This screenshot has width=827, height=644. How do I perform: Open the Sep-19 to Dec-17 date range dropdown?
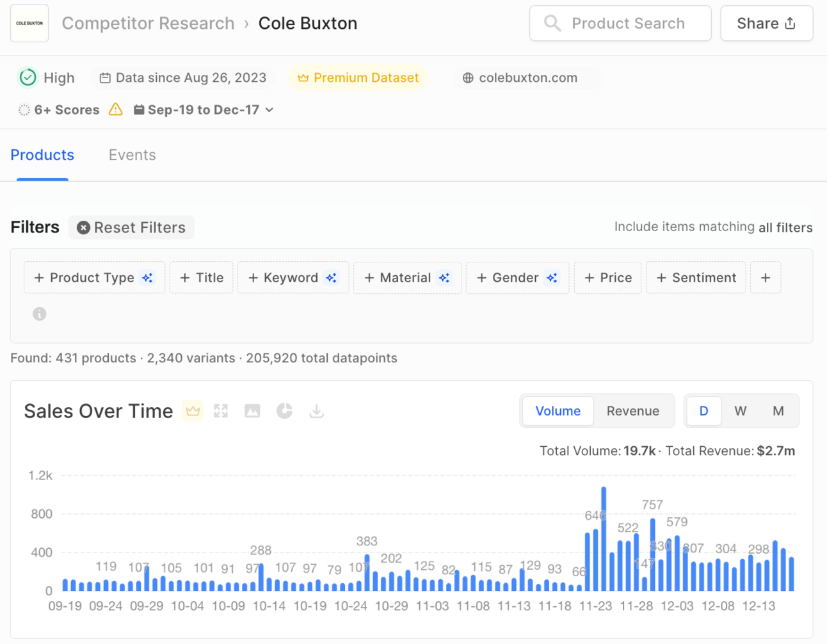204,110
